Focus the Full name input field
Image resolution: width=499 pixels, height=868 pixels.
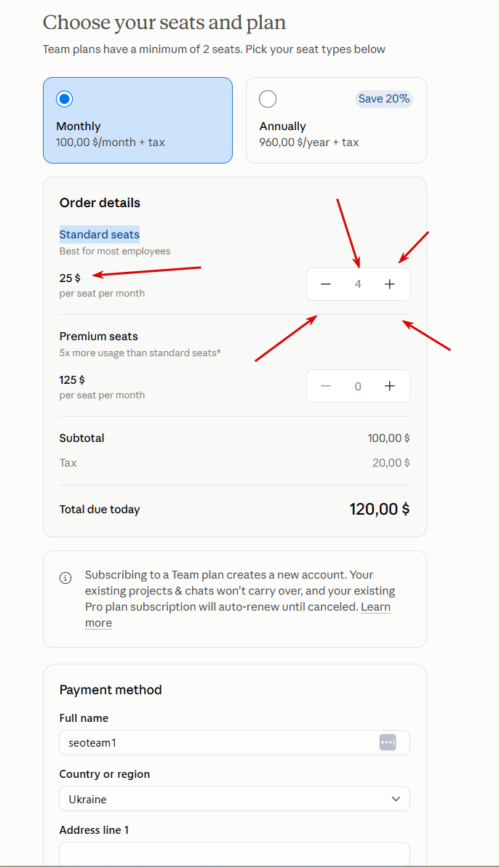point(234,742)
